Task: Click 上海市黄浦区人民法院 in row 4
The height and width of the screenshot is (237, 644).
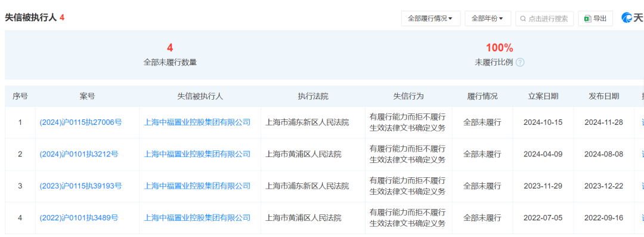Action: (304, 218)
